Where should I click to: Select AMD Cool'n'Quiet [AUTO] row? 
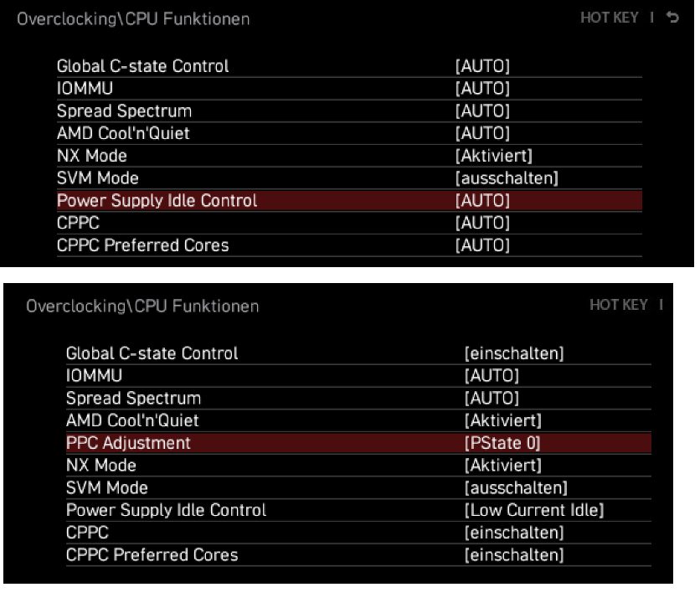[349, 133]
